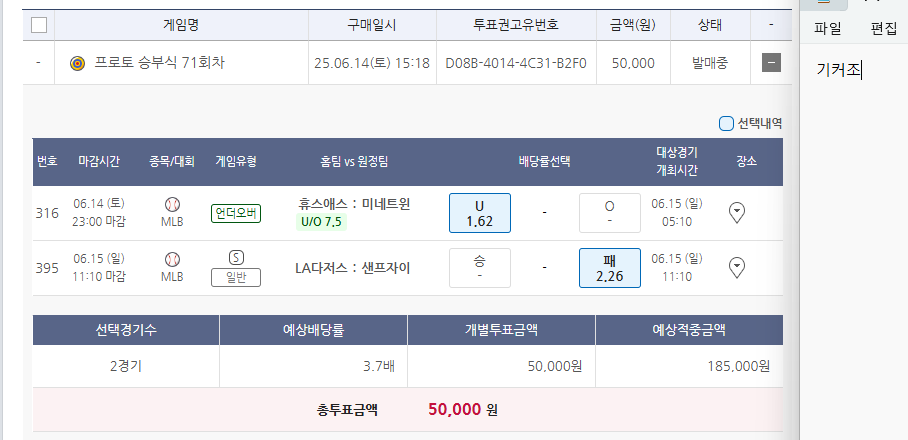Enable the 선택내역 checkbox
This screenshot has width=908, height=440.
pyautogui.click(x=727, y=124)
